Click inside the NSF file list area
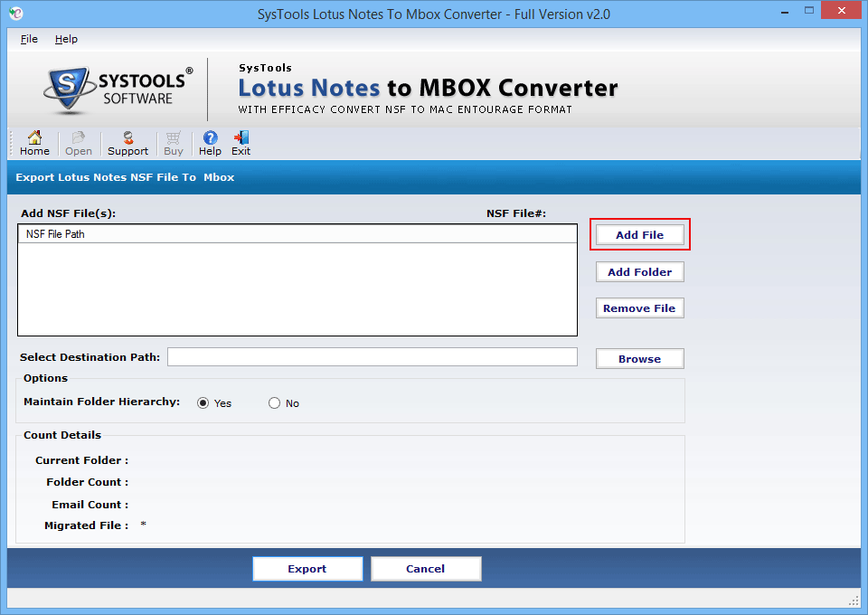Viewport: 868px width, 615px height. point(297,289)
